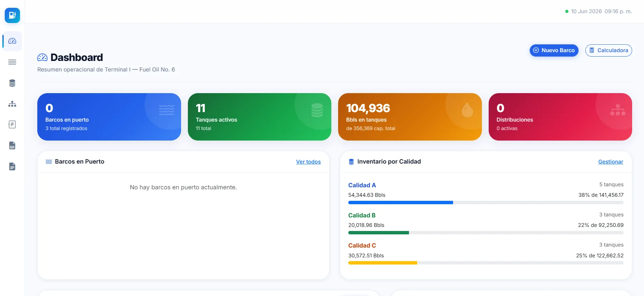Screen dimensions: 644x296
Task: Click the Dashboard page title
Action: click(77, 58)
